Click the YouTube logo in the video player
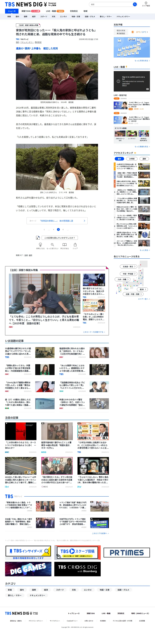This screenshot has width=155, height=644. (148, 89)
